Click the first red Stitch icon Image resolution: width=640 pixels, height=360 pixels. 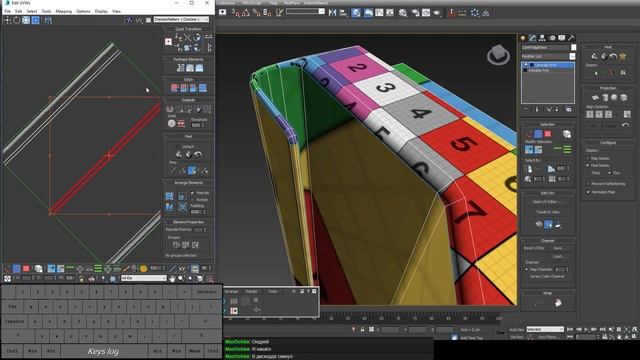(175, 88)
